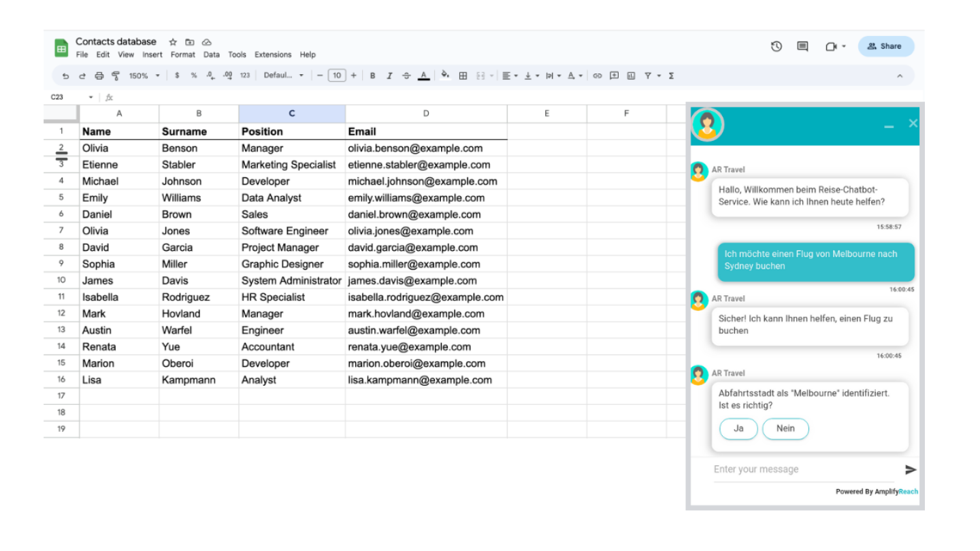Click the chatbot avatar in chat header
This screenshot has height=551, width=980.
click(708, 124)
